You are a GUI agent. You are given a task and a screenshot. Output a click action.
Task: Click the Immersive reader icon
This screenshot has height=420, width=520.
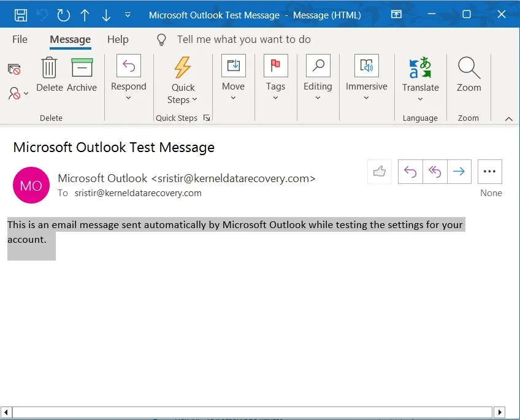(x=367, y=66)
